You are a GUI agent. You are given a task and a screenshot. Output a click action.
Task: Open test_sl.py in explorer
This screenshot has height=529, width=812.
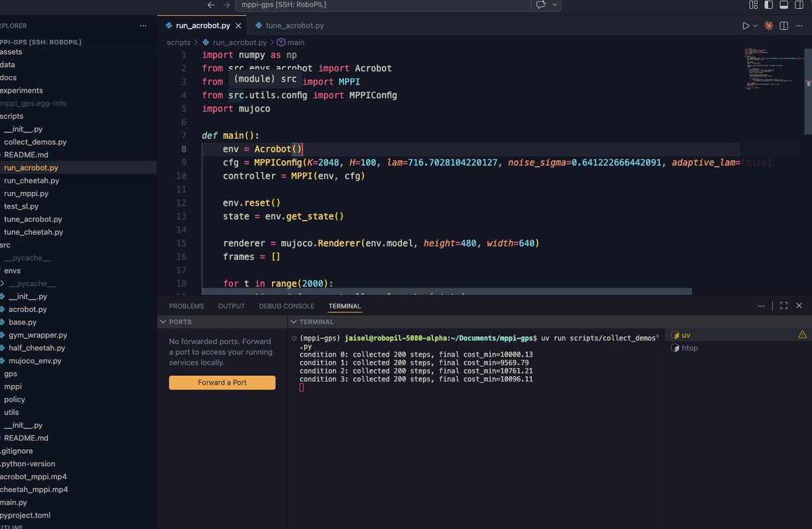(x=21, y=206)
